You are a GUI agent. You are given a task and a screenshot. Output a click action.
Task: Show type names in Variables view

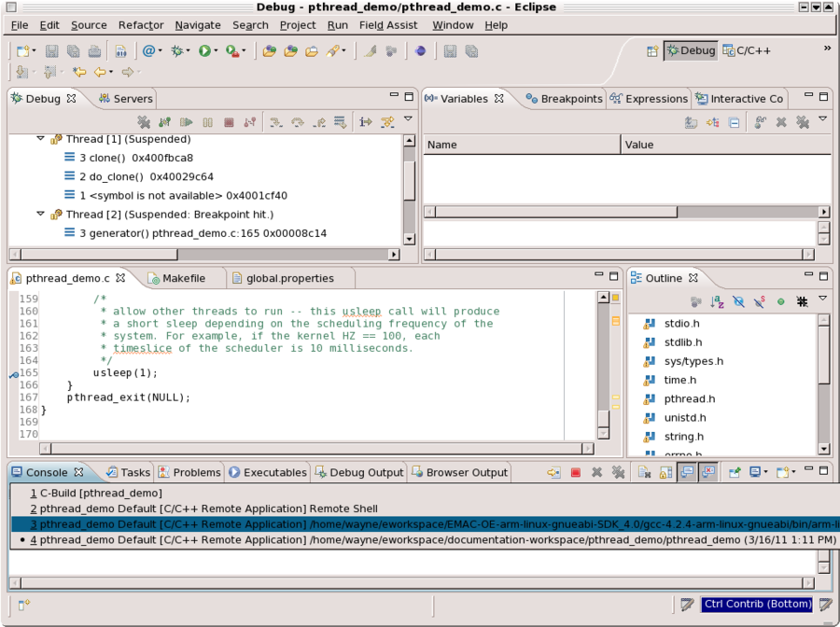pyautogui.click(x=691, y=121)
